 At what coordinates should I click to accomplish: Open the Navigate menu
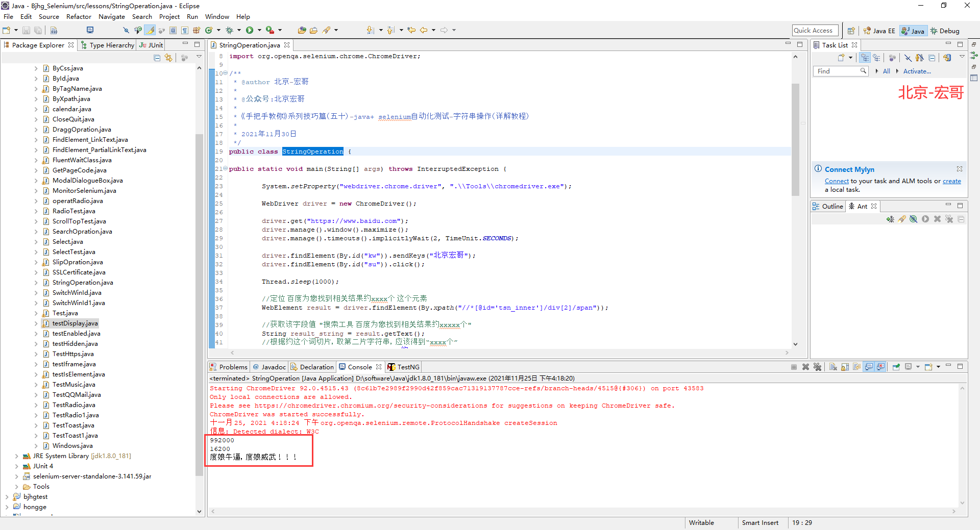[x=112, y=16]
